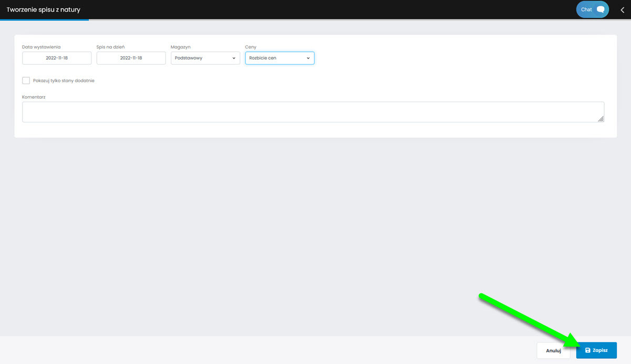
Task: Click the 'Spis na dzień' field label
Action: click(x=110, y=47)
